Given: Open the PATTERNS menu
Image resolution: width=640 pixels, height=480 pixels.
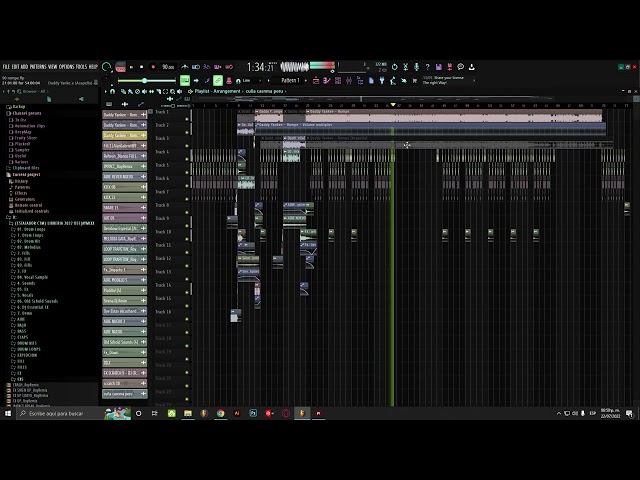Looking at the screenshot, I should (x=38, y=67).
